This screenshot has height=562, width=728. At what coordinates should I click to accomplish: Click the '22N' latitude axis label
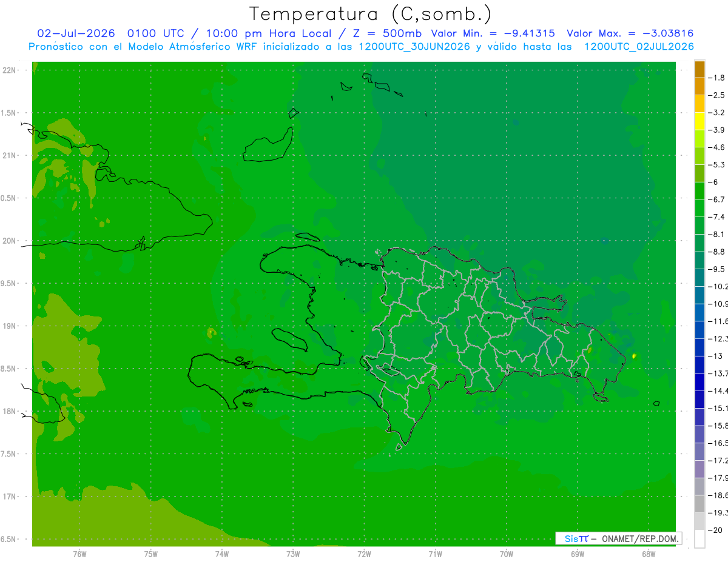point(8,70)
